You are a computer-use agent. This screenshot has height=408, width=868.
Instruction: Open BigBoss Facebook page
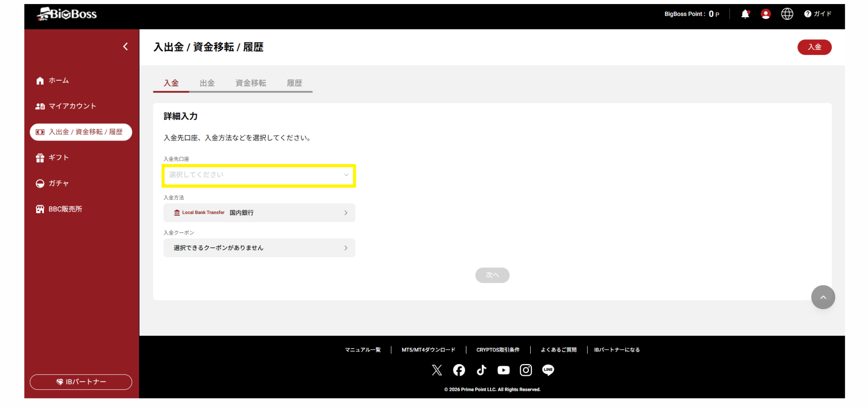point(459,370)
